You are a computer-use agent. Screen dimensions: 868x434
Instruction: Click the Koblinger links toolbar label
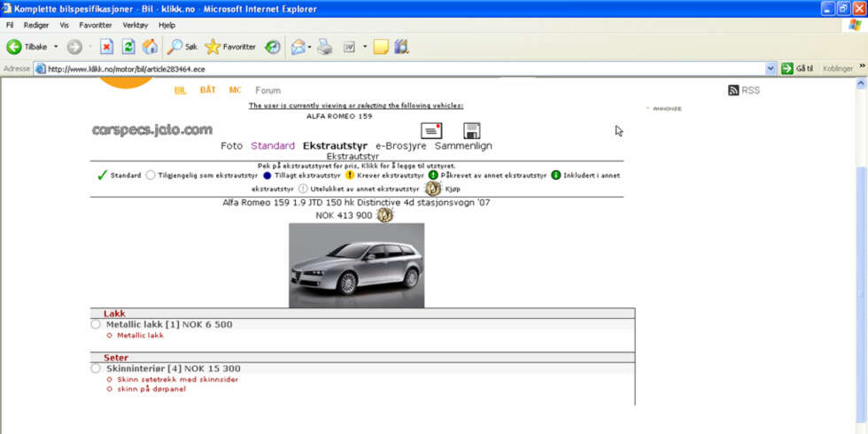coord(838,69)
